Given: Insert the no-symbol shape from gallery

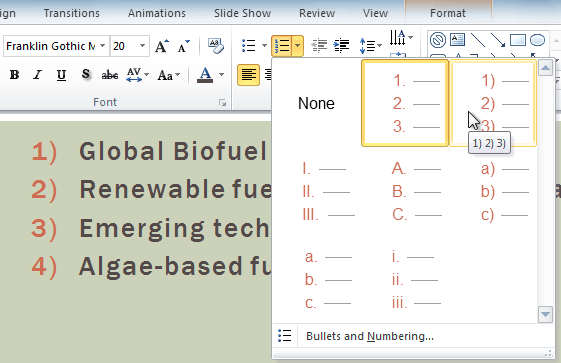Looking at the screenshot, I should (x=438, y=40).
